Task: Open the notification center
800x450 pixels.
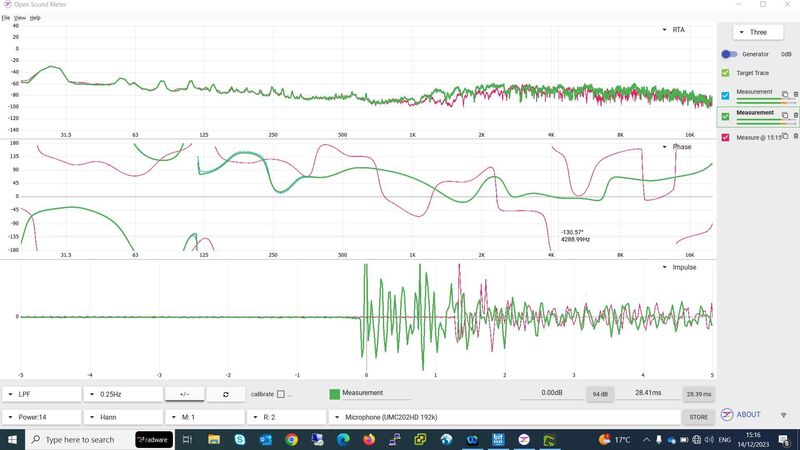Action: (x=784, y=439)
